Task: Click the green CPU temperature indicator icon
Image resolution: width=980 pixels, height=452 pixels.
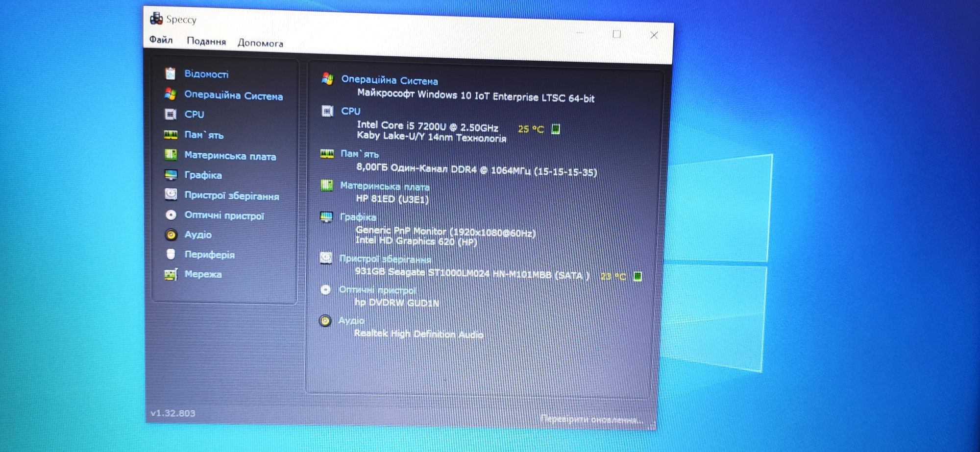Action: tap(556, 129)
